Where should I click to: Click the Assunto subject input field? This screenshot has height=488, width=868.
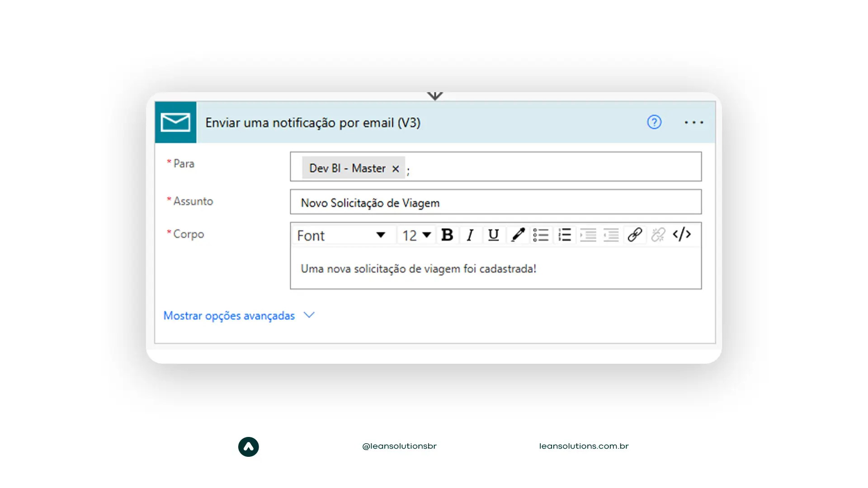tap(496, 202)
